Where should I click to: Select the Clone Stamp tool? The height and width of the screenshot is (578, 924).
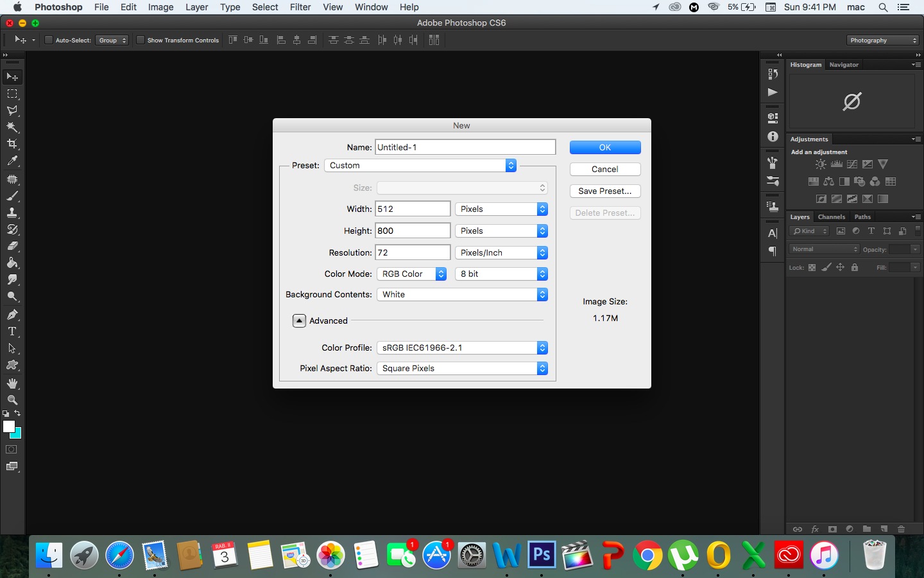12,213
